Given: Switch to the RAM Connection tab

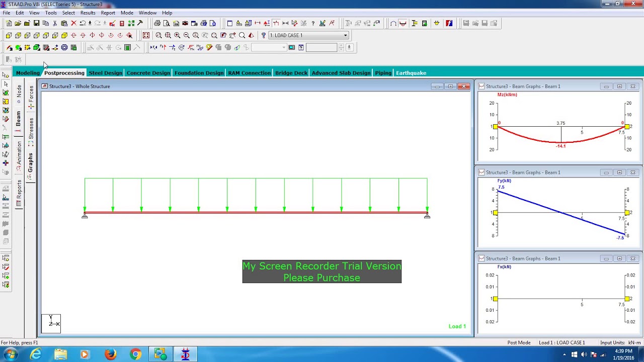Looking at the screenshot, I should (x=249, y=73).
